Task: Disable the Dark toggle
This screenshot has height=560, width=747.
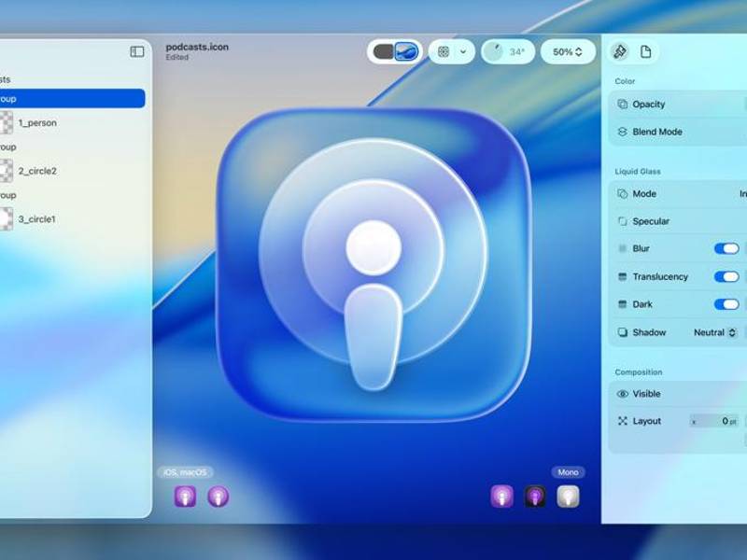Action: (729, 303)
